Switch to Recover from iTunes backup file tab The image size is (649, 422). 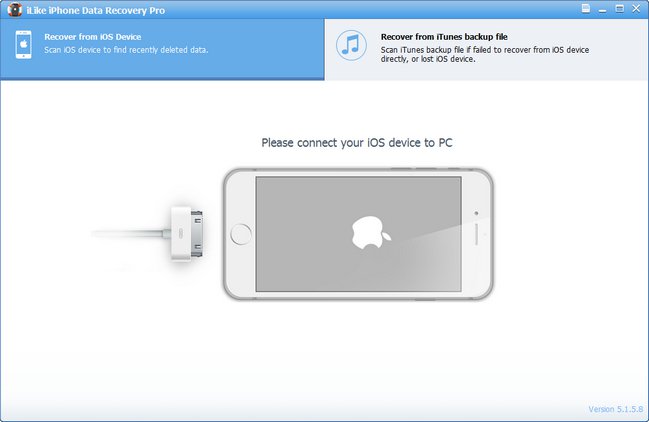pyautogui.click(x=487, y=49)
